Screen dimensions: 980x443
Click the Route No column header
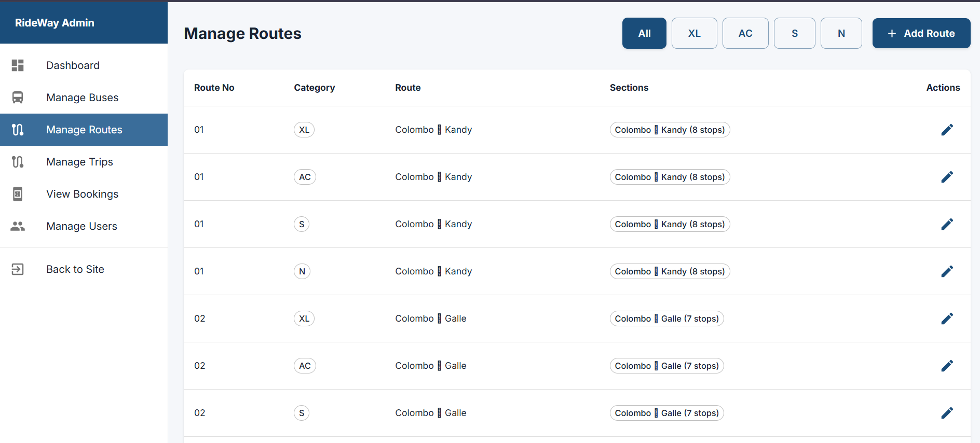coord(214,88)
